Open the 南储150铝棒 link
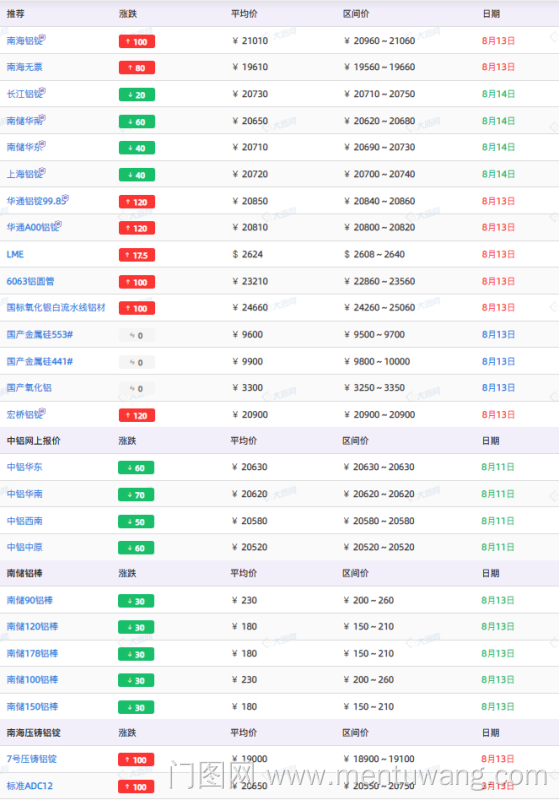Image resolution: width=559 pixels, height=800 pixels. click(x=32, y=707)
